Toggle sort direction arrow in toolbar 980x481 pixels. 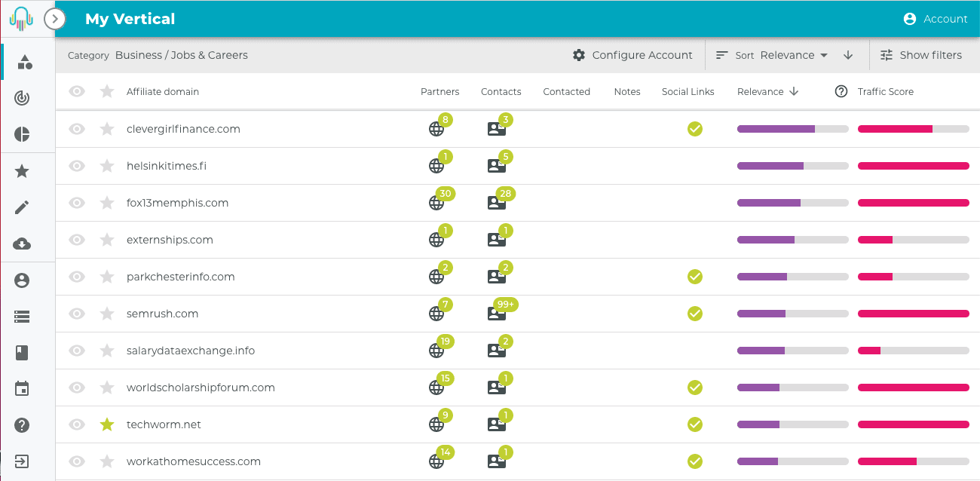848,55
